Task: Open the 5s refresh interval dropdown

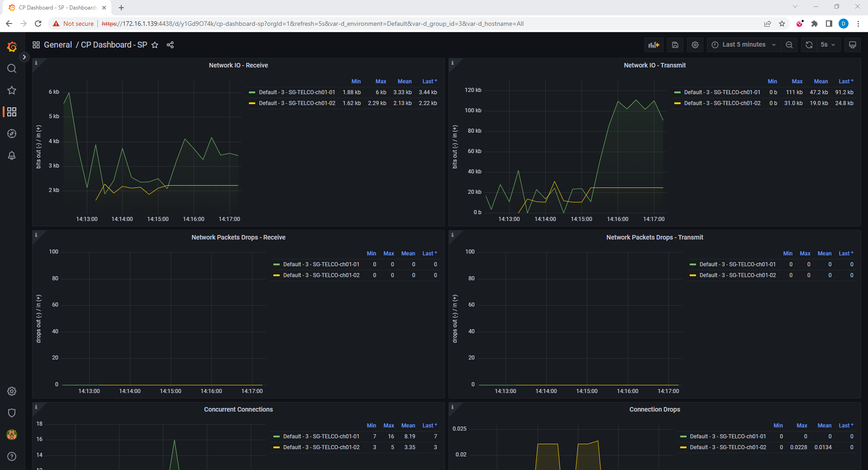Action: (x=828, y=45)
